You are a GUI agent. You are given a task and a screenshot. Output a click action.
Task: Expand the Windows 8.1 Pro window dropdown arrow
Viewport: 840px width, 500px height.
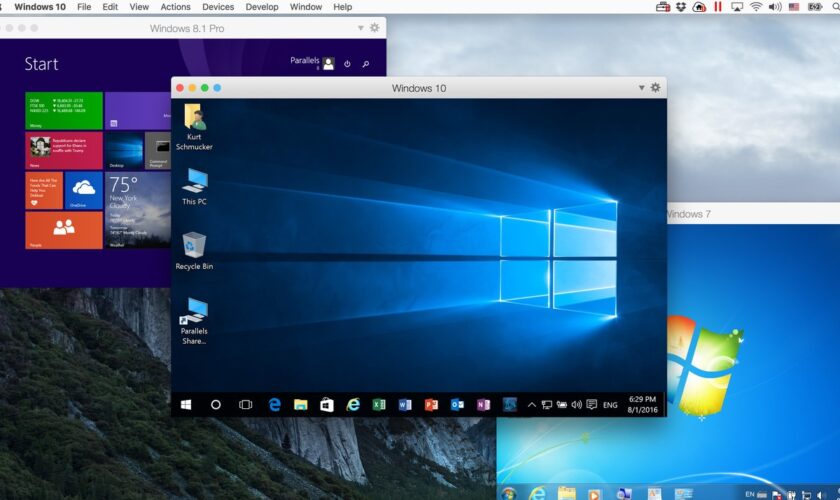point(361,29)
